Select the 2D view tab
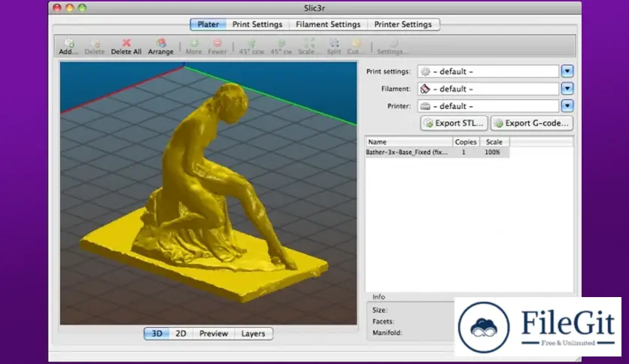Viewport: 629px width, 364px height. (x=181, y=333)
